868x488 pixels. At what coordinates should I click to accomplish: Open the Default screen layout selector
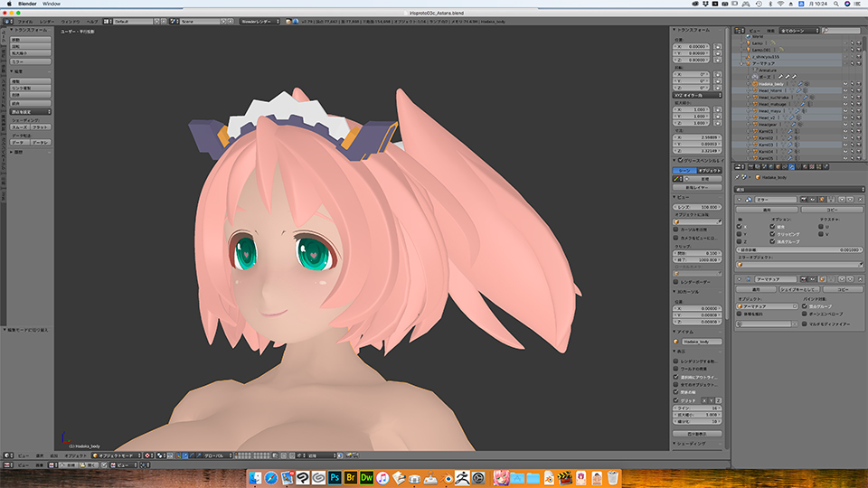pos(133,22)
